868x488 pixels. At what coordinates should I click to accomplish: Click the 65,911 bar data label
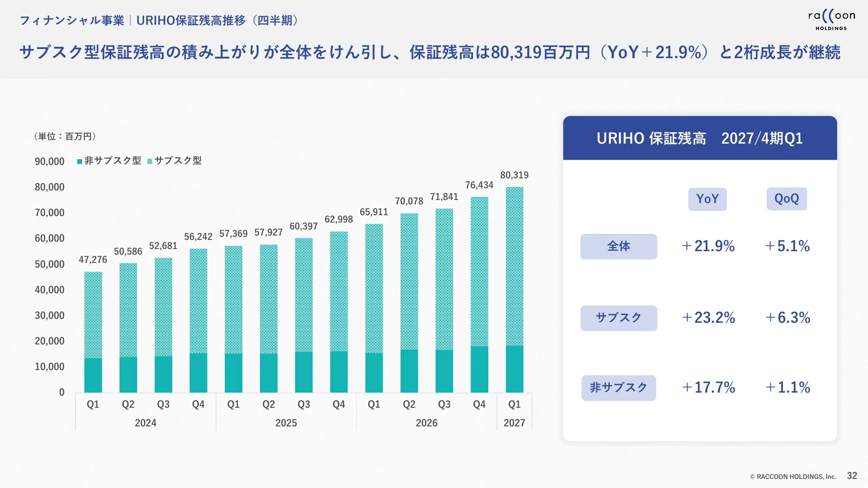374,212
